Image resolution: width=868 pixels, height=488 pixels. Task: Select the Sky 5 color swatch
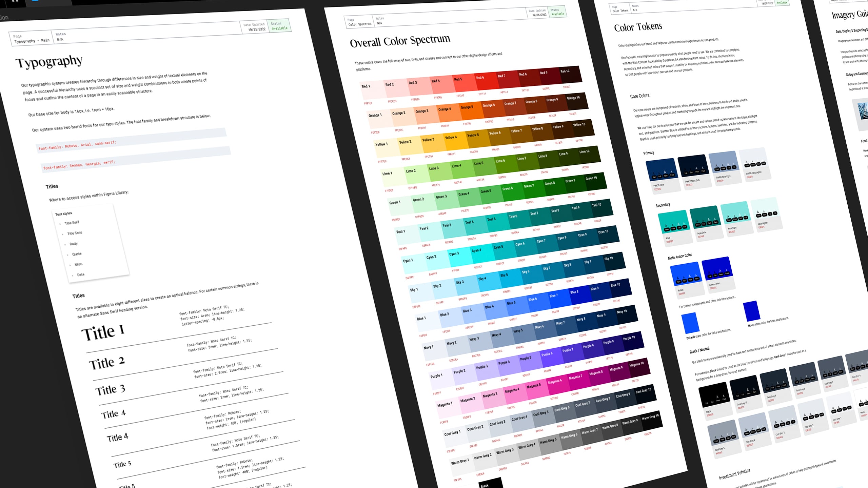[x=511, y=280]
